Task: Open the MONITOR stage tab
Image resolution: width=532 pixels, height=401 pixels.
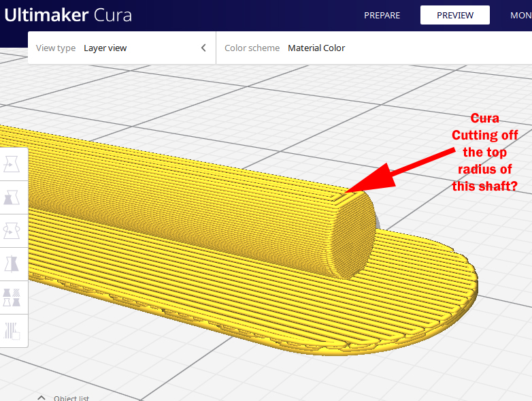Action: click(x=520, y=15)
